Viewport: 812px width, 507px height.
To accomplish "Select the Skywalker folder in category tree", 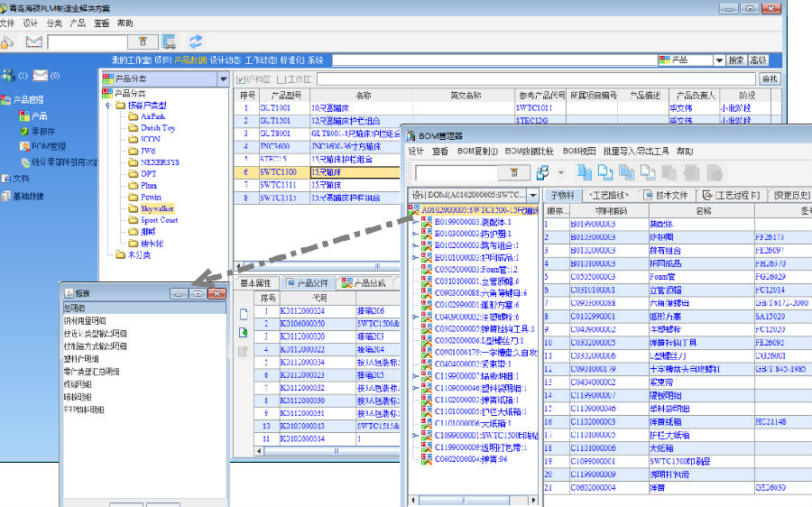I will tap(157, 207).
